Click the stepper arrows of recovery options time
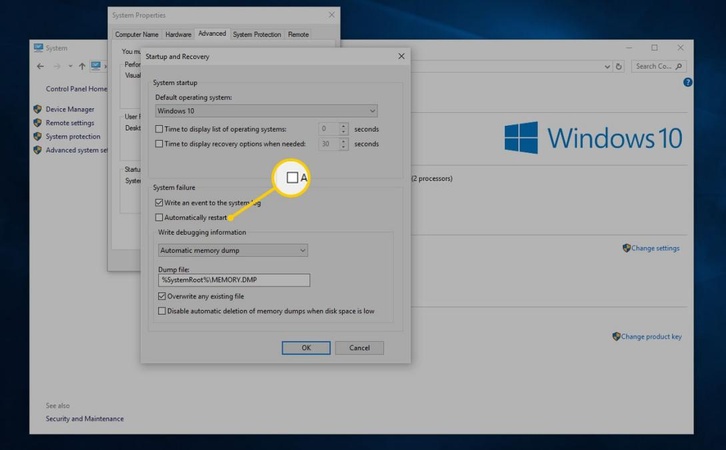 [344, 144]
